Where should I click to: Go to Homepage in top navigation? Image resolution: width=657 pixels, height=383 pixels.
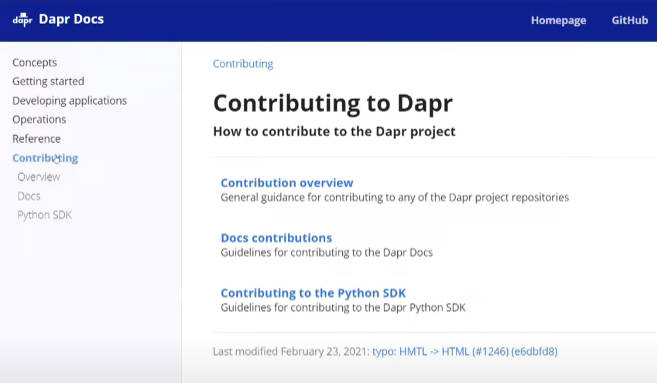(559, 21)
